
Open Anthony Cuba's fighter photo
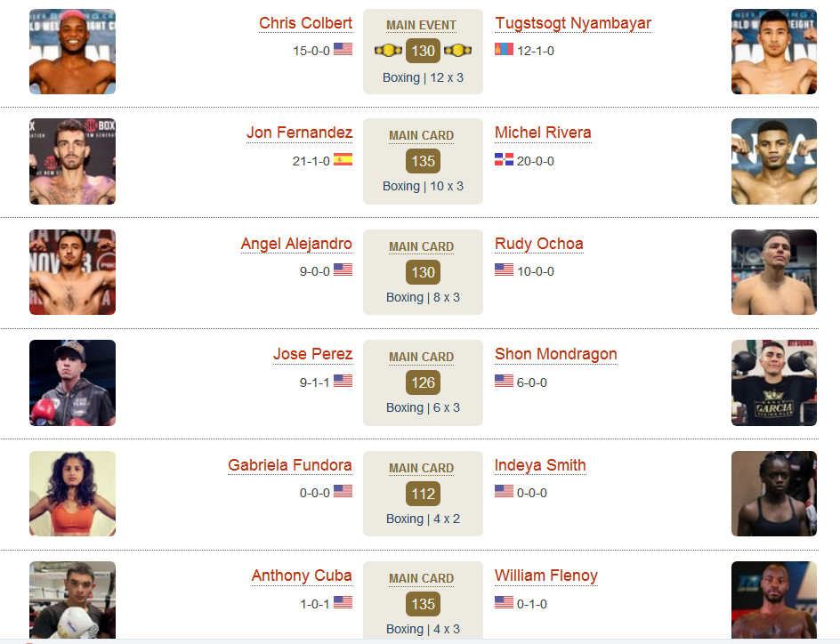(x=72, y=600)
